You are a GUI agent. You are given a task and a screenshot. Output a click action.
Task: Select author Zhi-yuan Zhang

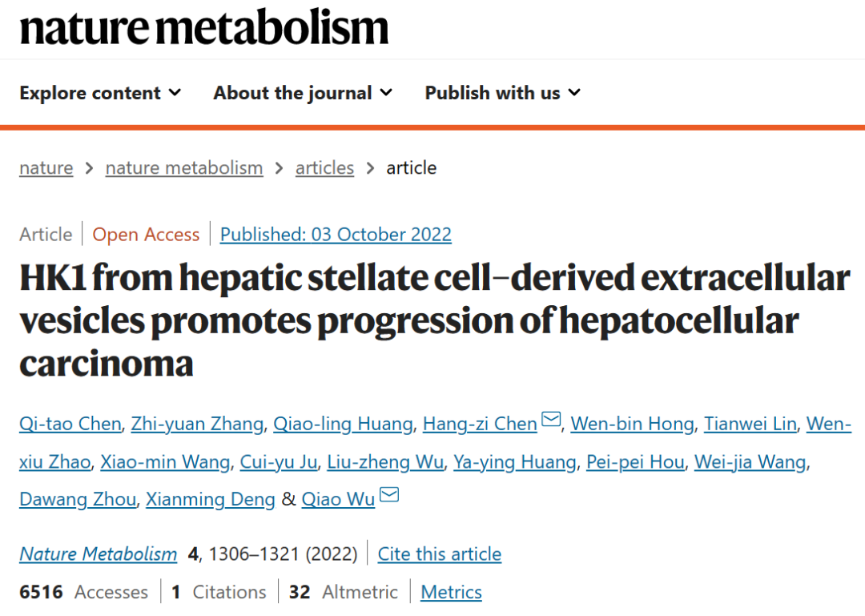(197, 424)
